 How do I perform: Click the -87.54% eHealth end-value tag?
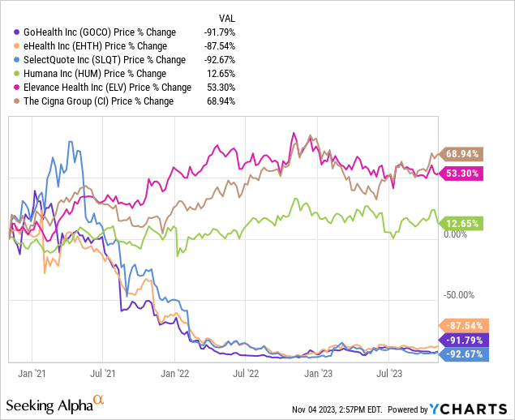[x=461, y=325]
